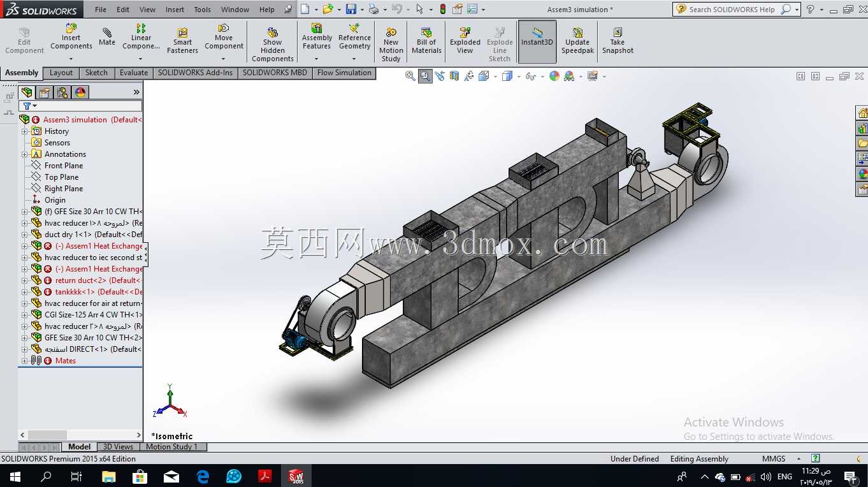The height and width of the screenshot is (487, 868).
Task: Select the Mate tool
Action: (107, 37)
